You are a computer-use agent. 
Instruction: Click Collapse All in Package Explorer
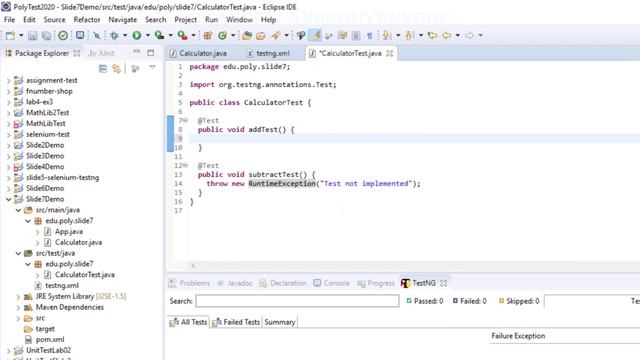click(103, 69)
